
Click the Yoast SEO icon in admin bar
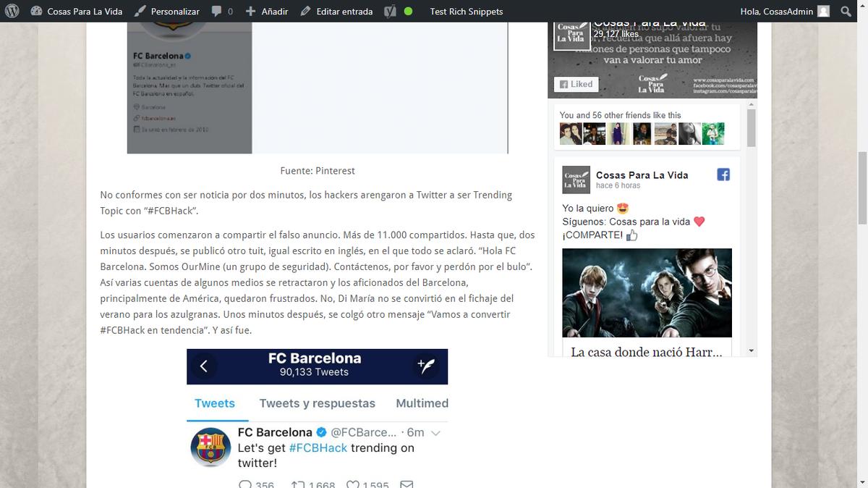click(x=389, y=11)
